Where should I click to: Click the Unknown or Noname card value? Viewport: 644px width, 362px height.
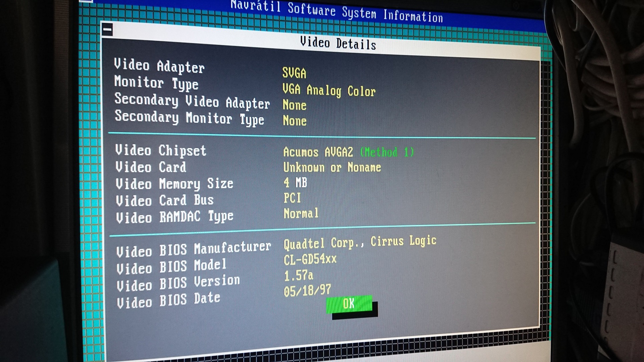(x=332, y=167)
